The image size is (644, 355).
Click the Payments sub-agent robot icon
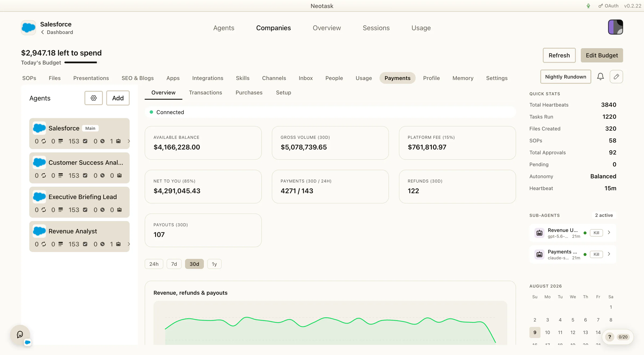(x=539, y=254)
